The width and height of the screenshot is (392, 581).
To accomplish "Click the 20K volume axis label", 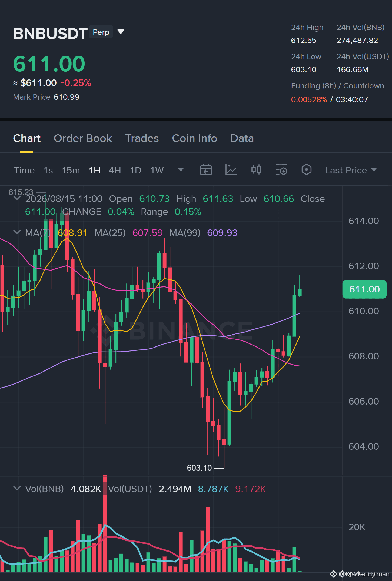I will pos(357,527).
